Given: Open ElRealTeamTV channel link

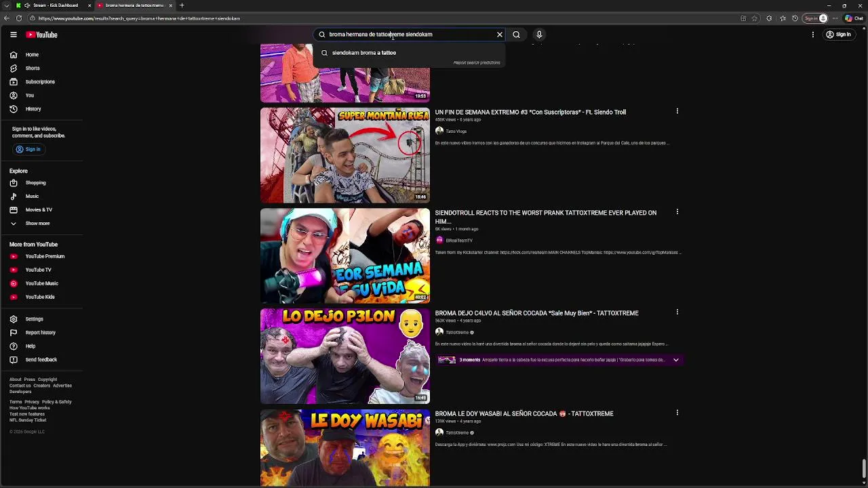Looking at the screenshot, I should click(x=459, y=241).
